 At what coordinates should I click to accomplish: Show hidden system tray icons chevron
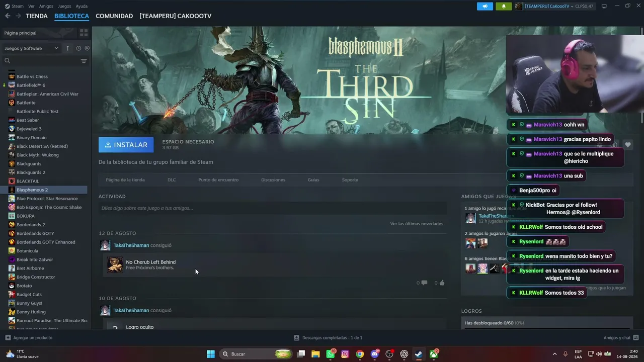pyautogui.click(x=555, y=354)
